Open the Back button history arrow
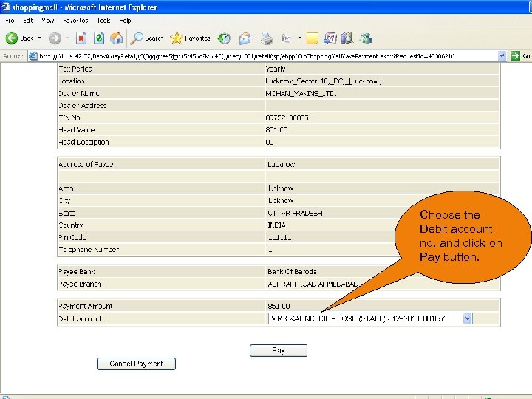The image size is (532, 399). [x=40, y=38]
